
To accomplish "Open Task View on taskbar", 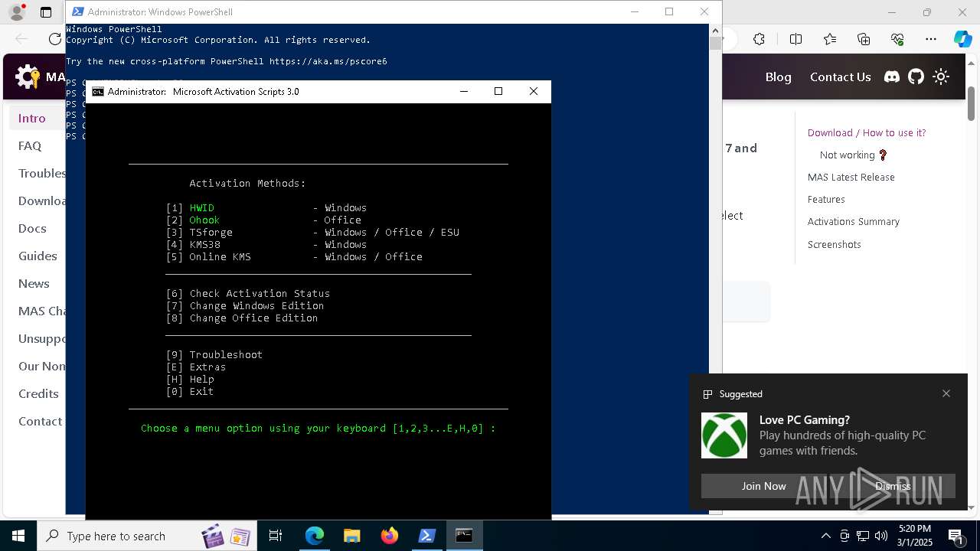I will [x=276, y=536].
